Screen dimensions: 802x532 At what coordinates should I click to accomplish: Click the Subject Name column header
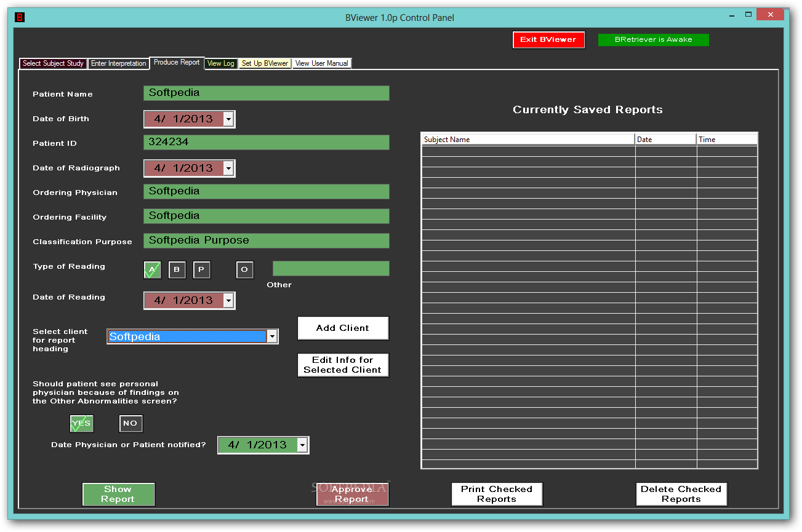(x=528, y=140)
